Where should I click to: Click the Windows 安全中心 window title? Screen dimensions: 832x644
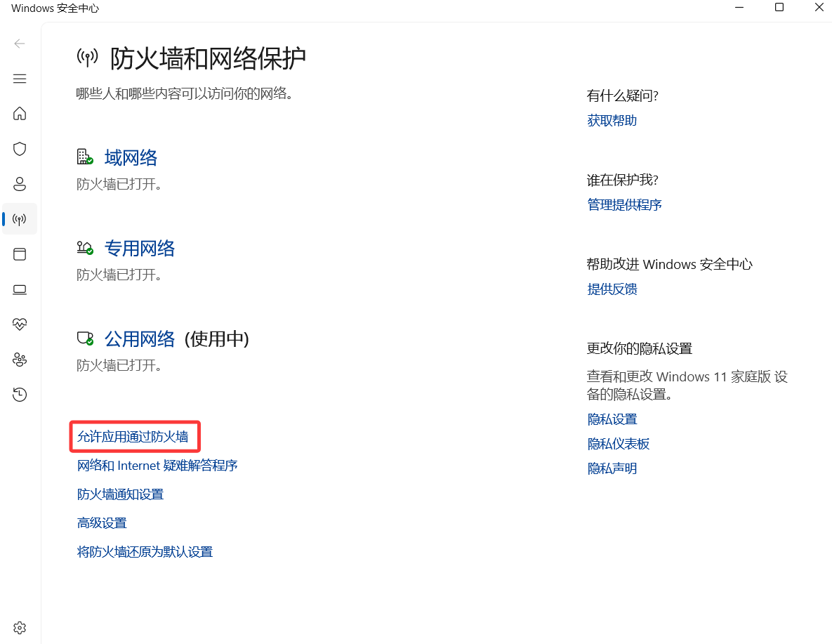[x=55, y=8]
